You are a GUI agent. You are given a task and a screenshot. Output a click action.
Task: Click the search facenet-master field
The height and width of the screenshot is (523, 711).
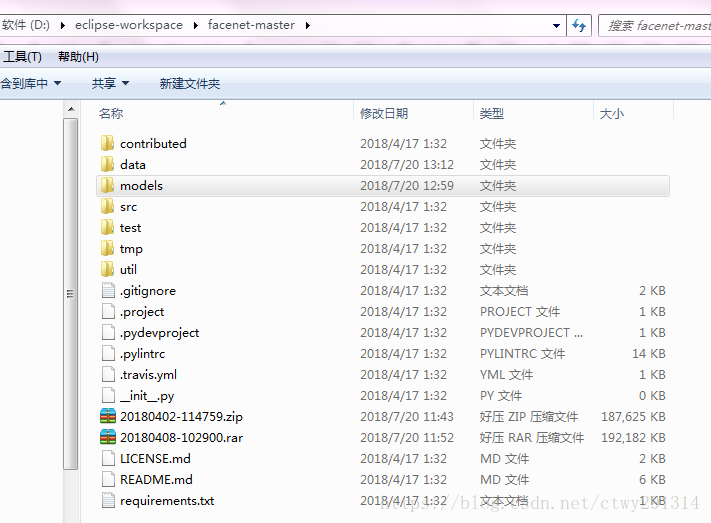pos(655,26)
